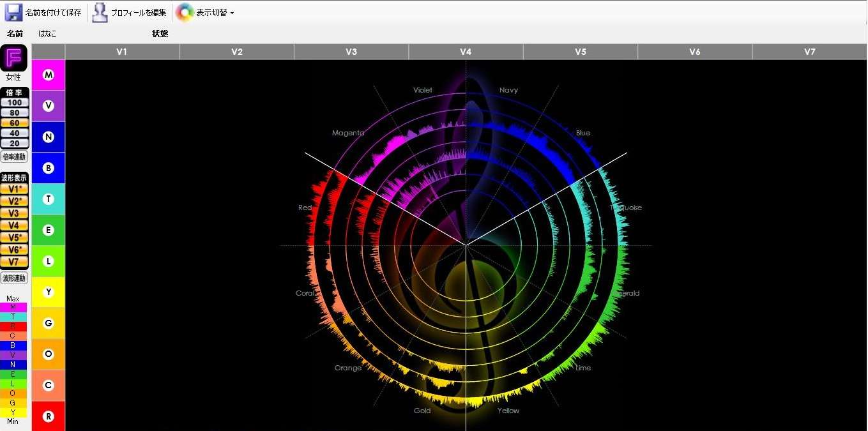Open the profile edit (プロフィールを編集) icon
868x431 pixels.
click(100, 12)
